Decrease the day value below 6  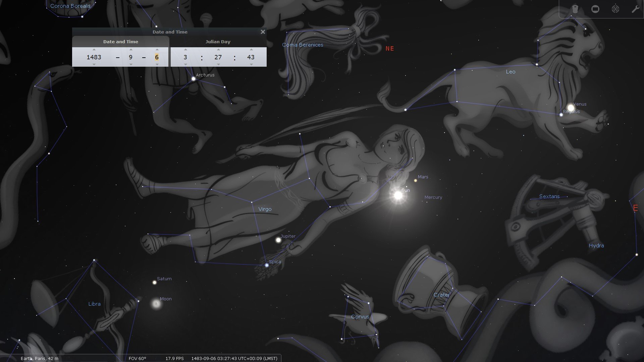(x=157, y=64)
